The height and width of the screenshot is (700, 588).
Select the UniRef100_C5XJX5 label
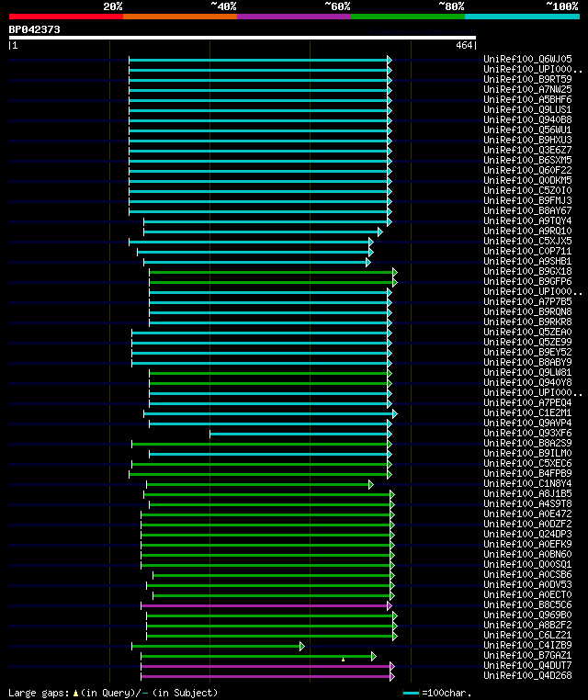527,241
